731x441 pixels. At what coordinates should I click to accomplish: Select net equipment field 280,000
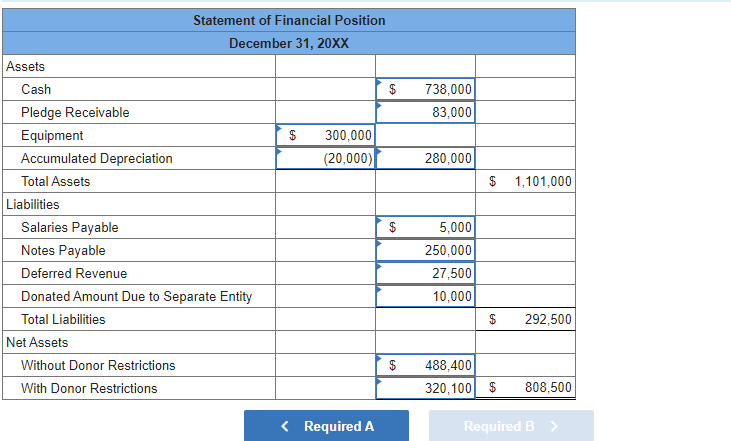coord(425,158)
